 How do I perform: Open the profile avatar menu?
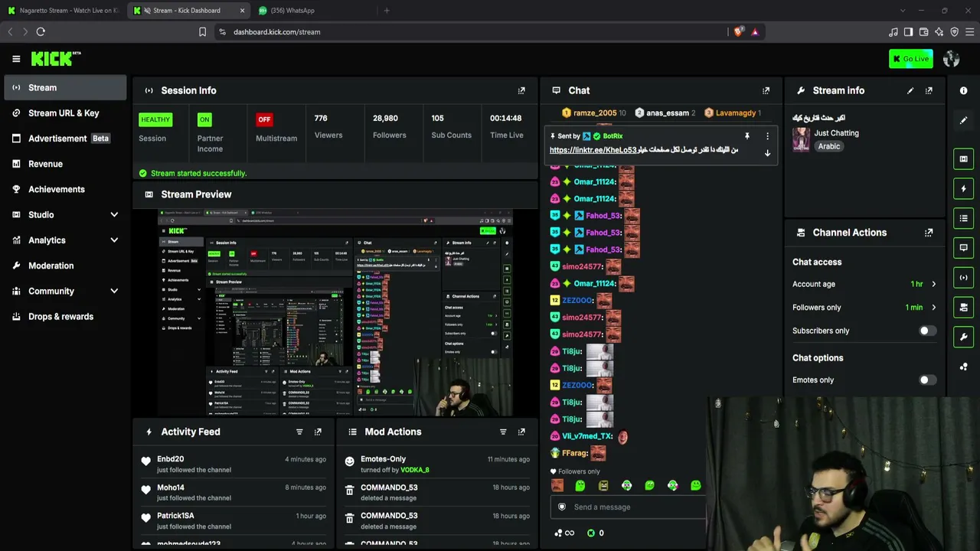pyautogui.click(x=951, y=59)
